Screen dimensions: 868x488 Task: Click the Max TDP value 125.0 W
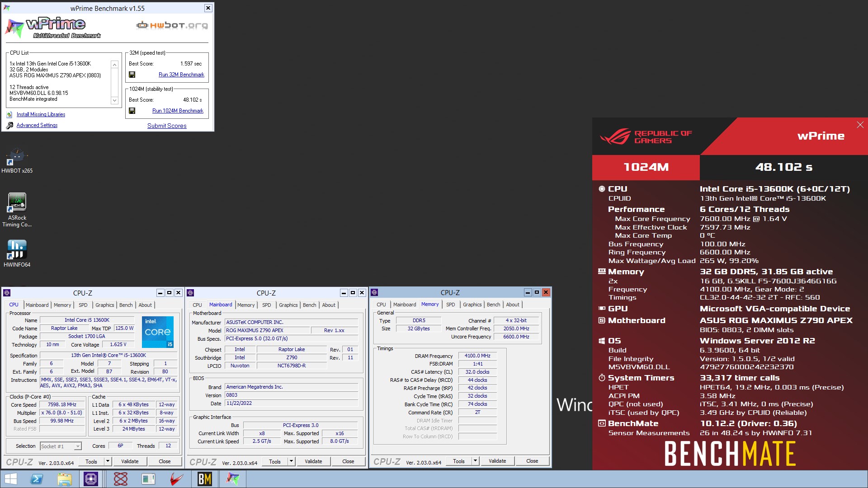pos(124,328)
